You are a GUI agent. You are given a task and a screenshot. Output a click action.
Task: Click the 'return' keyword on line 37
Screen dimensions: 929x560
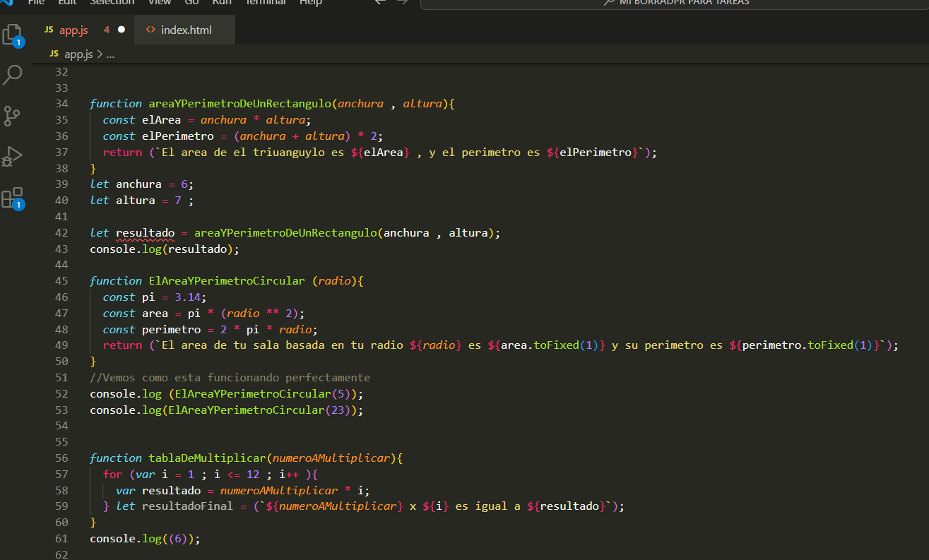[x=122, y=153]
